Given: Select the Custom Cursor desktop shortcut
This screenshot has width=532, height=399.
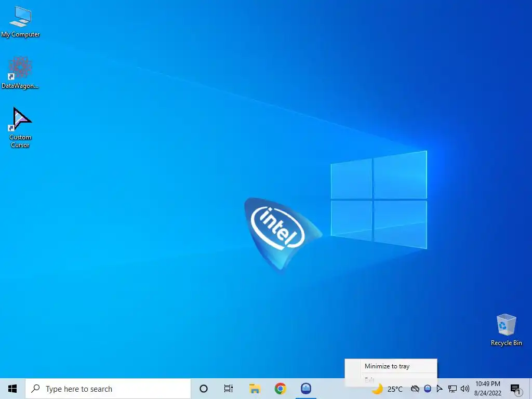Looking at the screenshot, I should [x=20, y=128].
